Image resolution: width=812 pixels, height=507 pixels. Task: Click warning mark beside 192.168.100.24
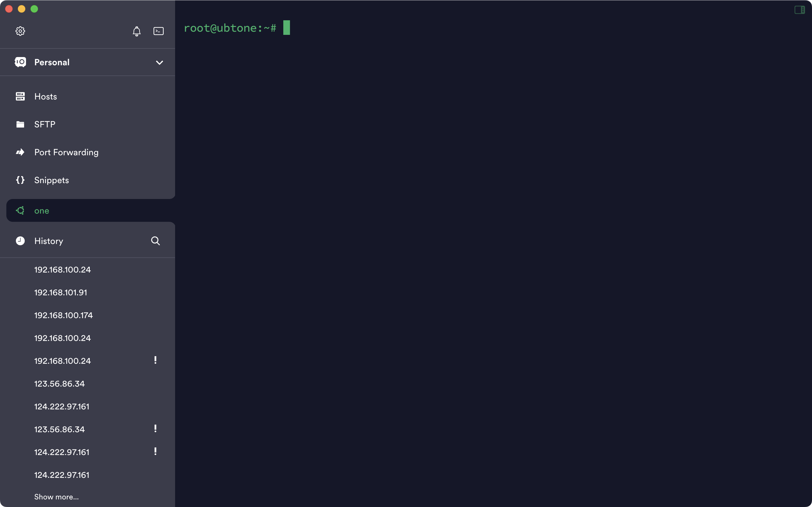[155, 361]
